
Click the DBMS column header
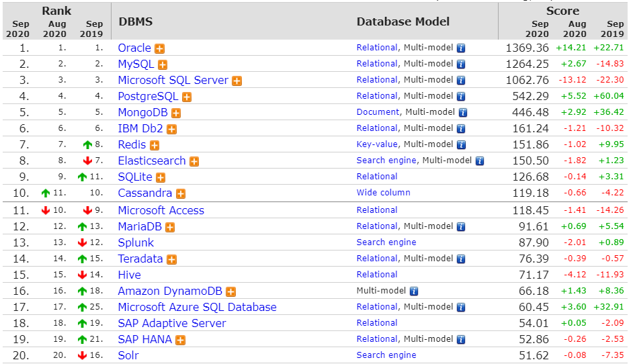tap(136, 21)
